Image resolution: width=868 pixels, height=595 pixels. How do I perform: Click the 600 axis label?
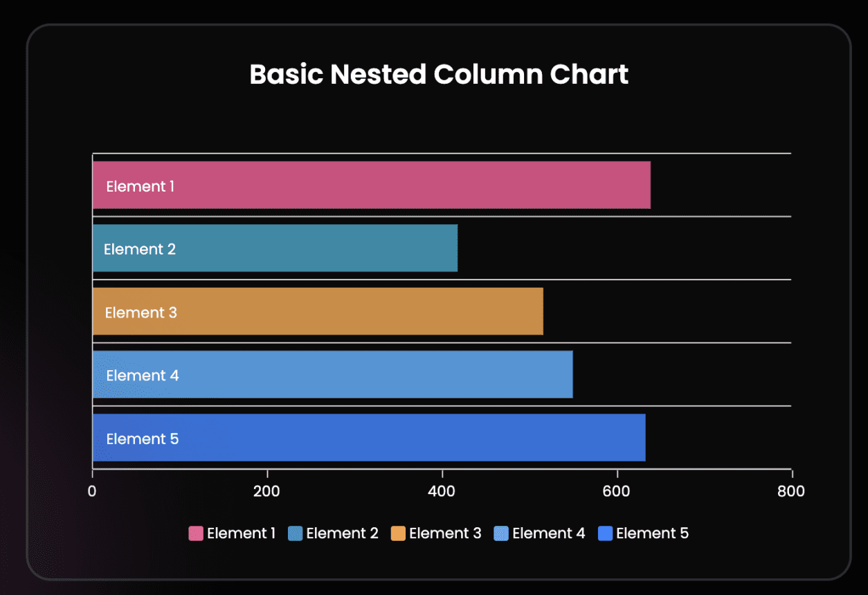(x=617, y=491)
